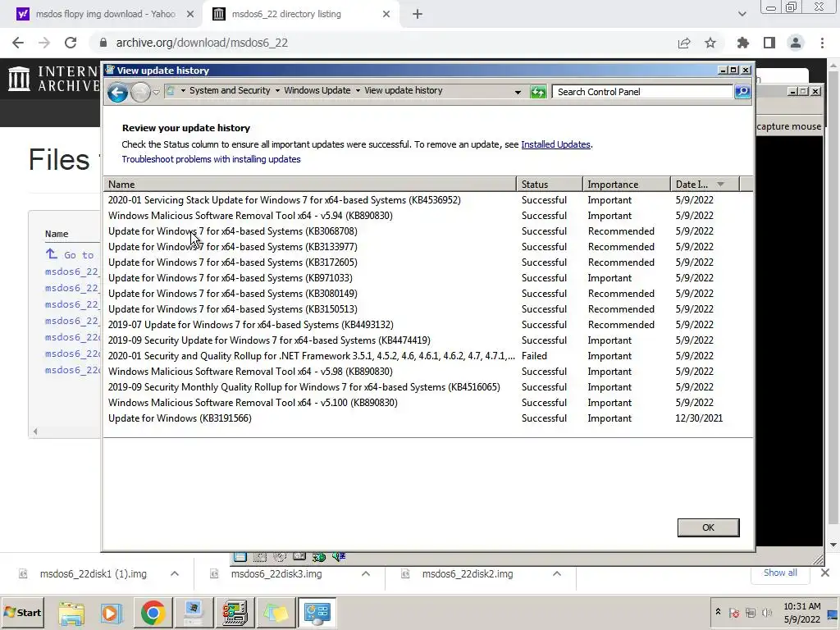Show hidden system tray icons
The height and width of the screenshot is (630, 840).
point(718,612)
